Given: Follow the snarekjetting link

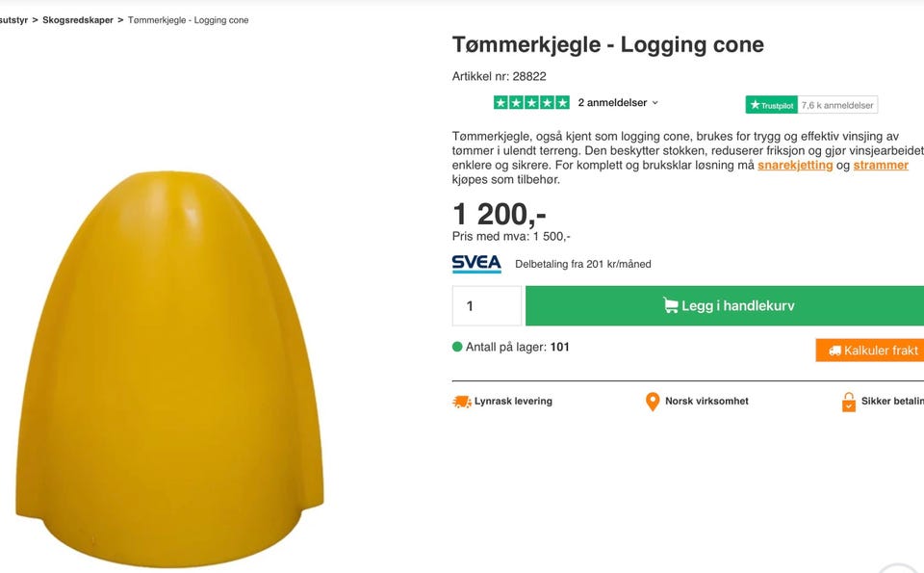Looking at the screenshot, I should click(x=795, y=165).
